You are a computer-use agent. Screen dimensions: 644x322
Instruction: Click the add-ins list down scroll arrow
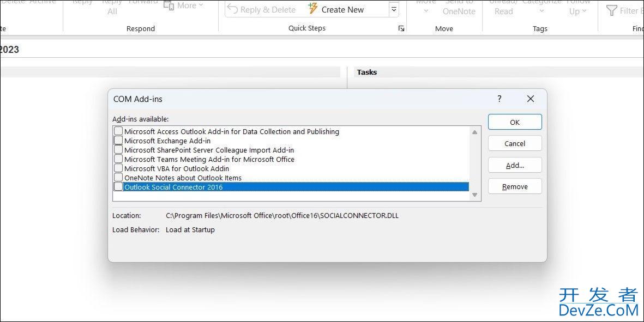[474, 195]
